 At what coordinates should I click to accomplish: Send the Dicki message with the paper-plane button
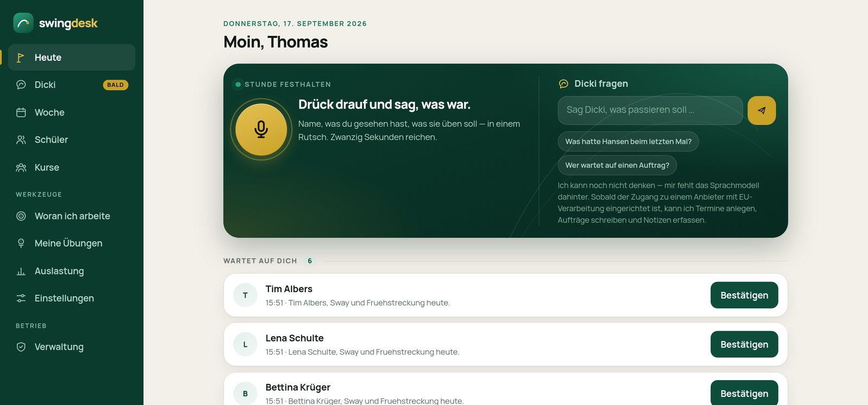(762, 111)
